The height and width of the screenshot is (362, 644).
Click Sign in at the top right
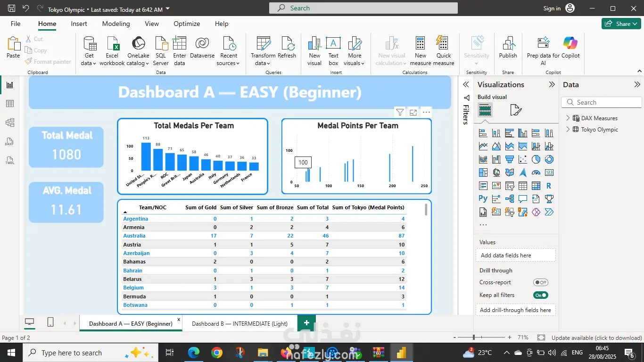coord(552,8)
